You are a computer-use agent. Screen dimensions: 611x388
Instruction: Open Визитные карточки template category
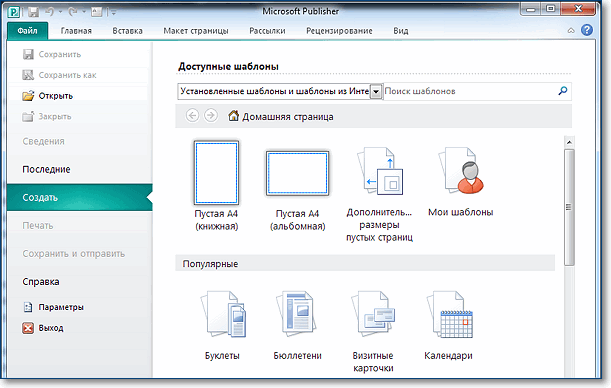(373, 331)
